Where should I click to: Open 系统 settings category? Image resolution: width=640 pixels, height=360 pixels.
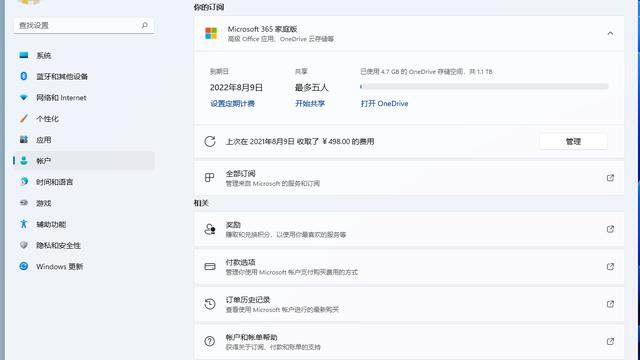(84, 55)
